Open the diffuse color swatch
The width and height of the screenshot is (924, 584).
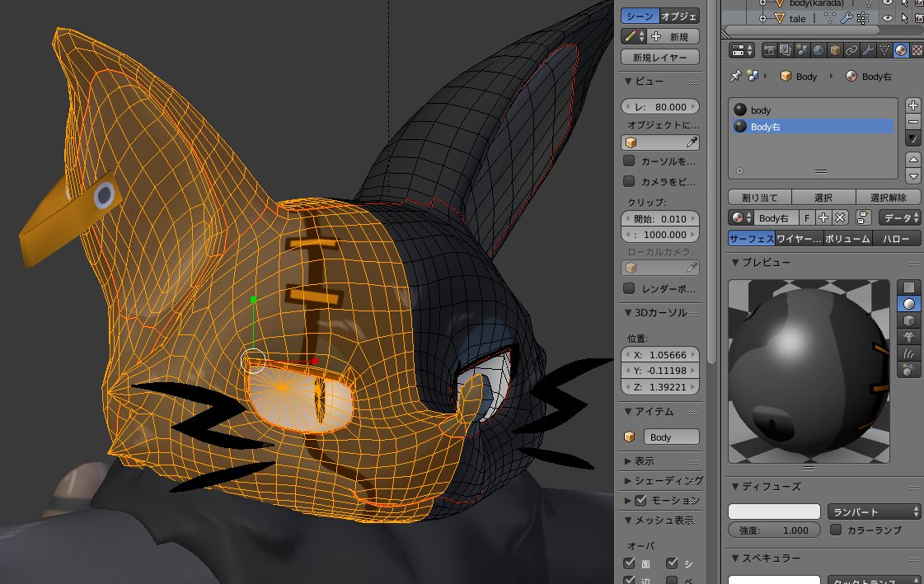coord(774,511)
